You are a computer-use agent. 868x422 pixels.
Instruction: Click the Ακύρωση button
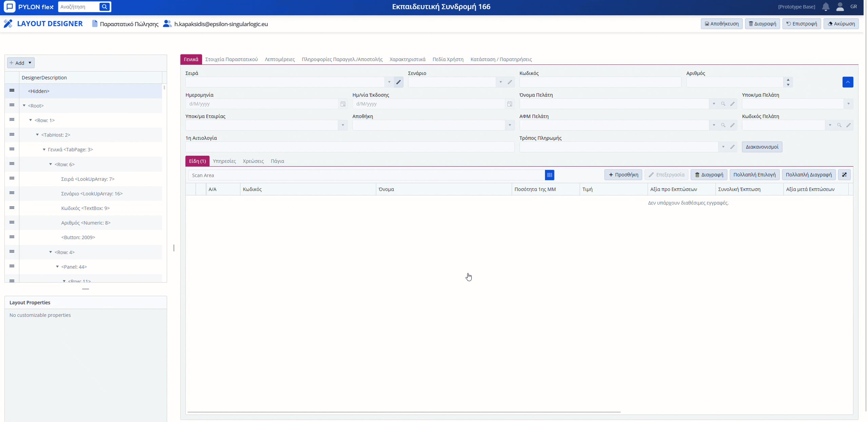[x=841, y=24]
